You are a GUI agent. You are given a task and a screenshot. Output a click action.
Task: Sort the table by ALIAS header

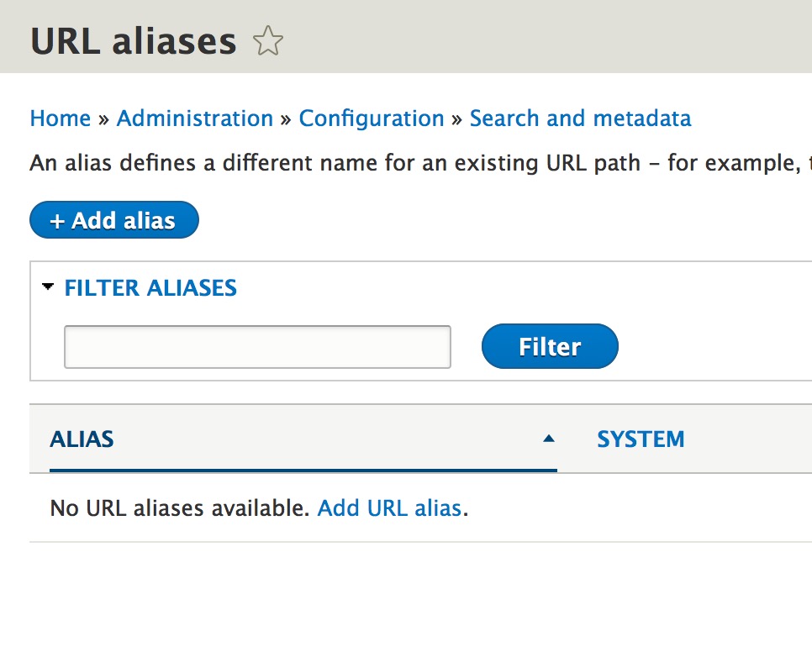[x=82, y=439]
